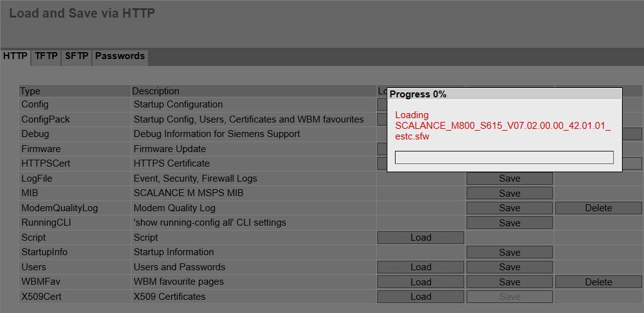This screenshot has height=313, width=644.
Task: Delete WBM favourite pages
Action: (598, 282)
